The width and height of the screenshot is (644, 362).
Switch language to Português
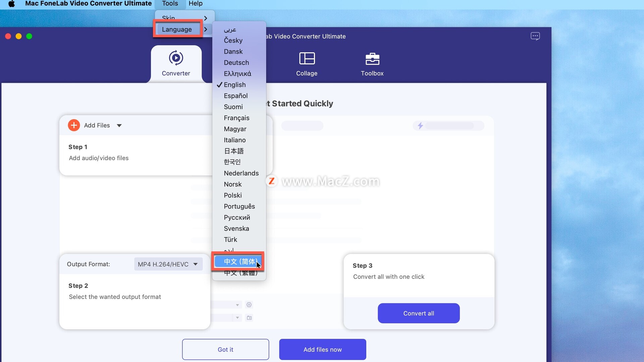click(x=239, y=206)
